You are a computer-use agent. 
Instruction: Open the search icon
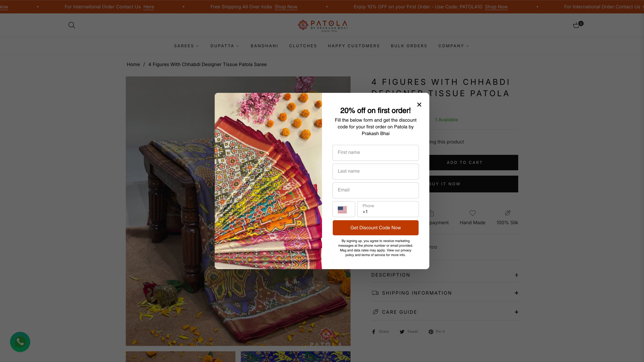click(x=71, y=25)
